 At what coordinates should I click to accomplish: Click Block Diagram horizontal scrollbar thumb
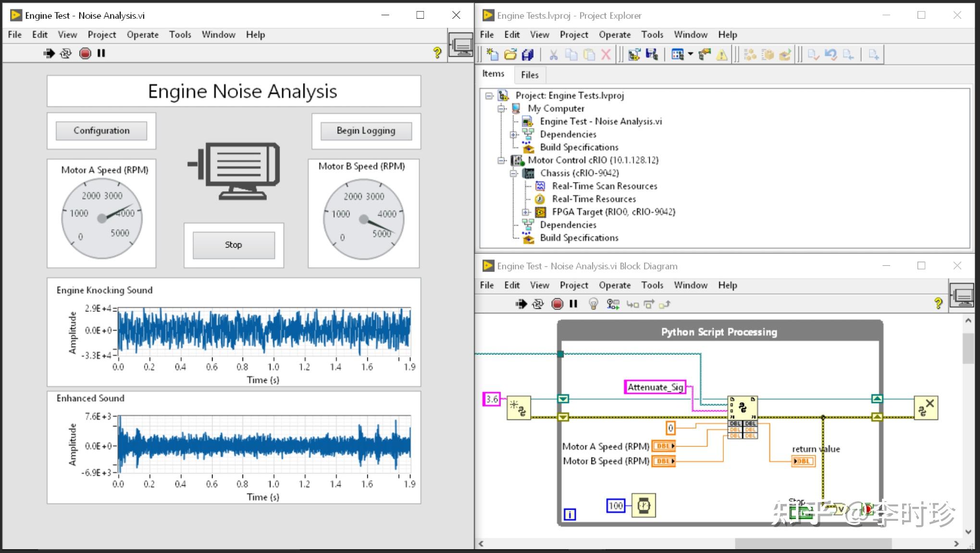coord(813,543)
